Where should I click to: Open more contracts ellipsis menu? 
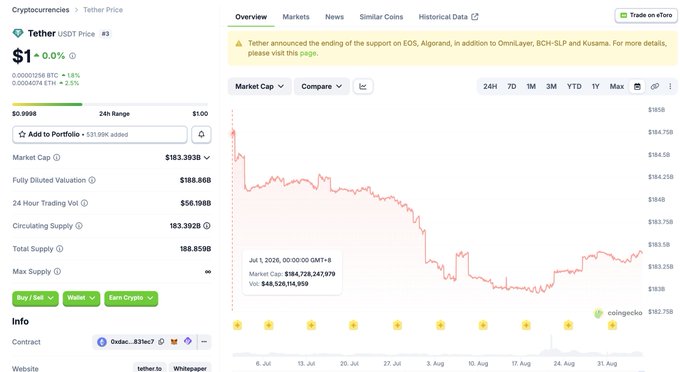pyautogui.click(x=204, y=342)
